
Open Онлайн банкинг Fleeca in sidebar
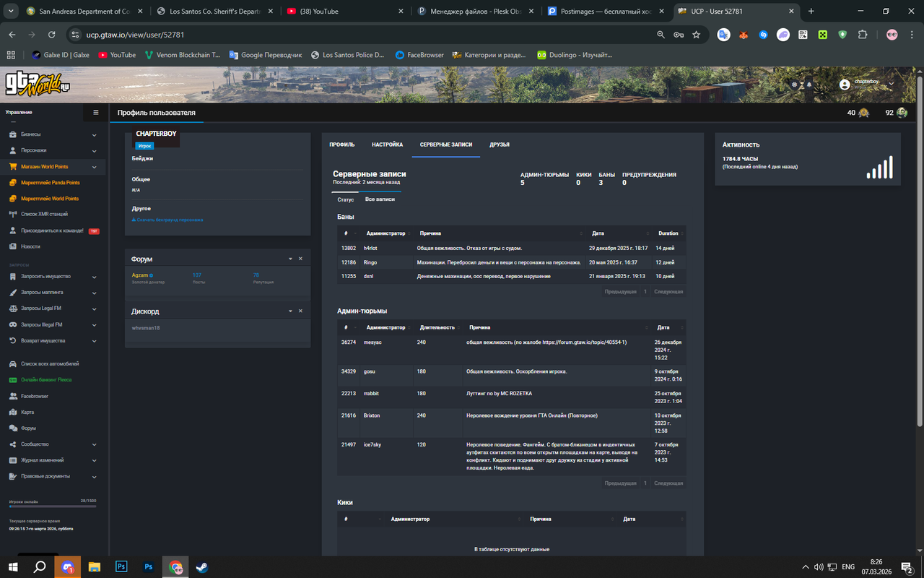46,379
